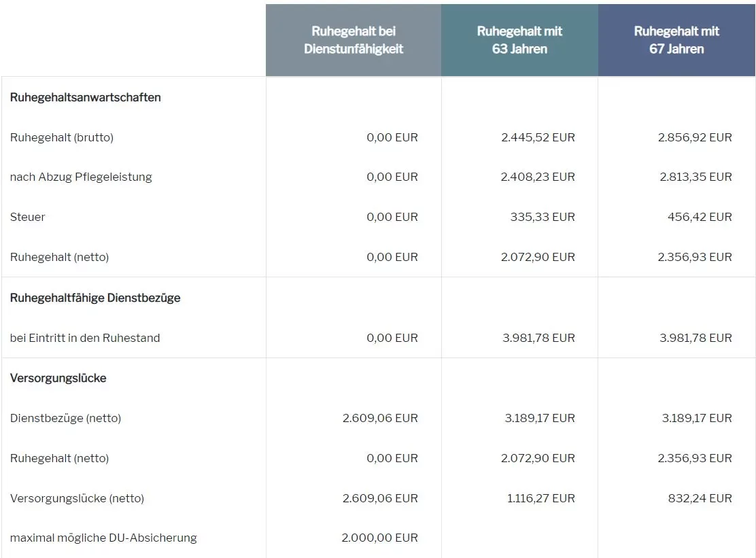Click the 'Ruhegehalt (brutto)' row label
The width and height of the screenshot is (756, 558).
point(62,137)
